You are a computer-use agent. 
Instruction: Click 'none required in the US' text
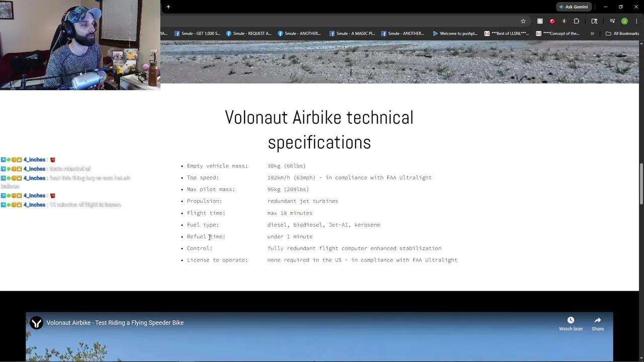pos(304,260)
